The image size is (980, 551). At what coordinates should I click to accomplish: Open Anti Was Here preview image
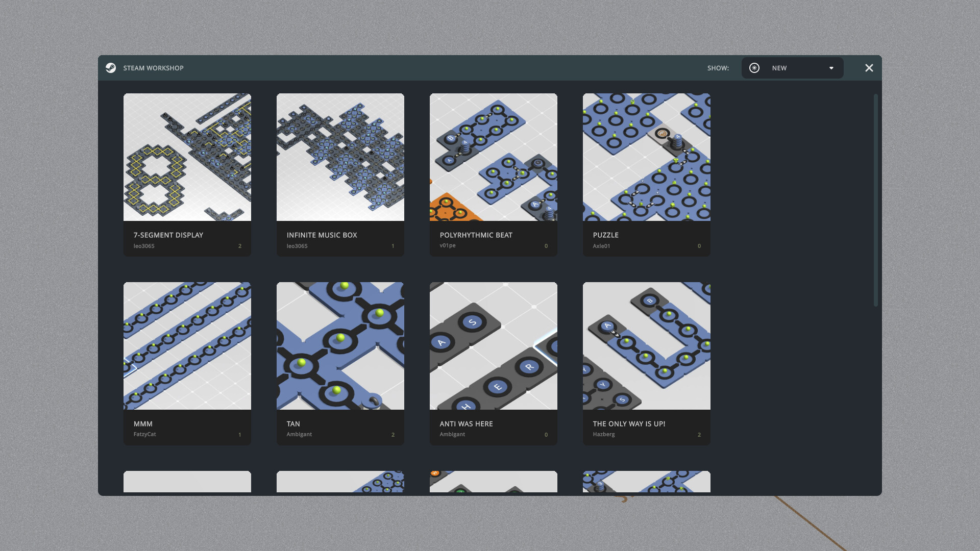point(494,346)
